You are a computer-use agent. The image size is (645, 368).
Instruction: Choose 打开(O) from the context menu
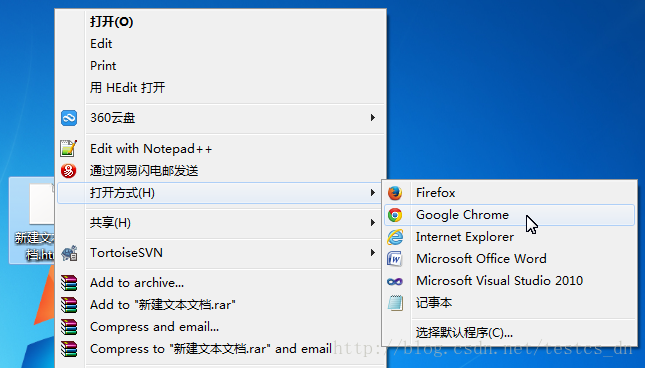coord(220,22)
